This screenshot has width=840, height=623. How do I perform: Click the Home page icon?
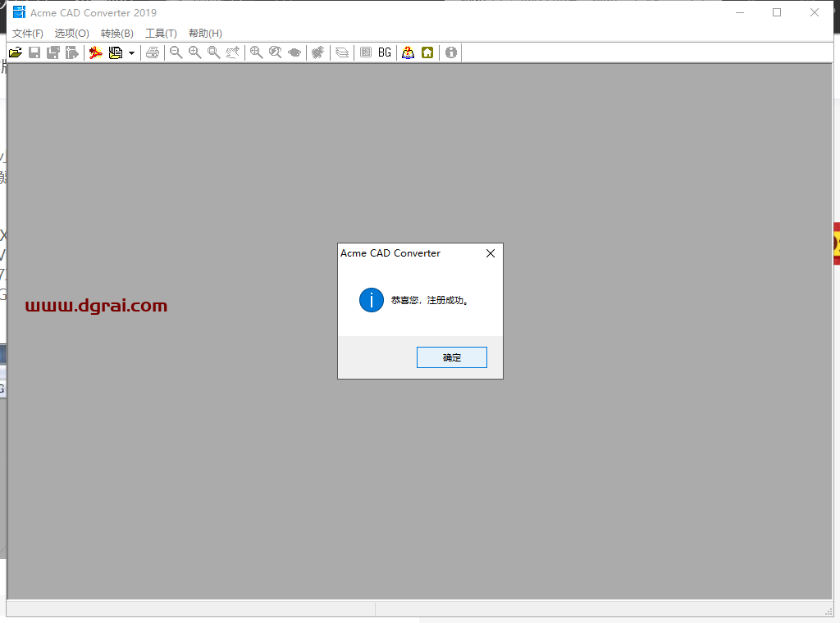click(x=427, y=52)
